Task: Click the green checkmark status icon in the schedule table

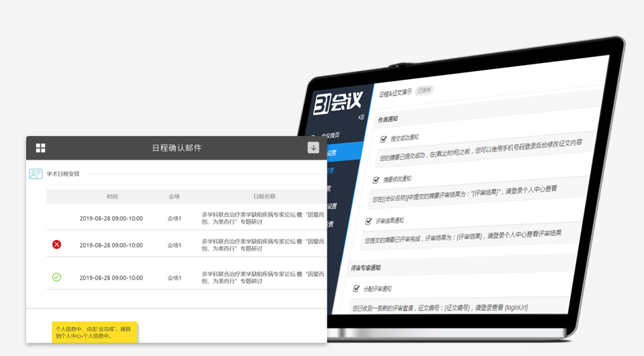Action: point(56,277)
